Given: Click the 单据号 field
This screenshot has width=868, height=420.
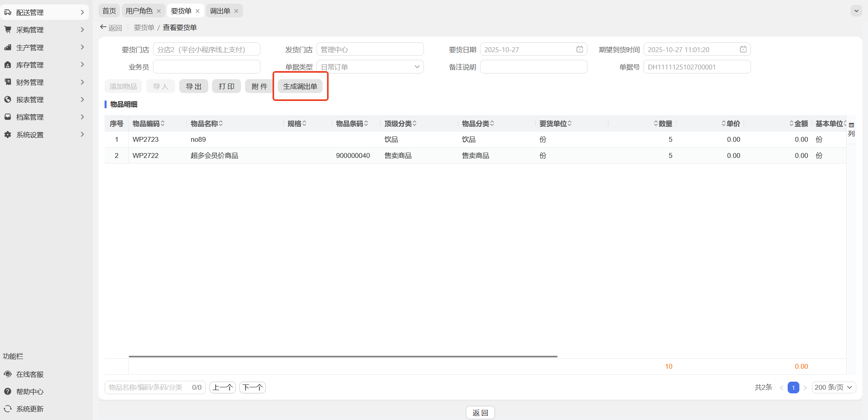Looking at the screenshot, I should coord(697,67).
